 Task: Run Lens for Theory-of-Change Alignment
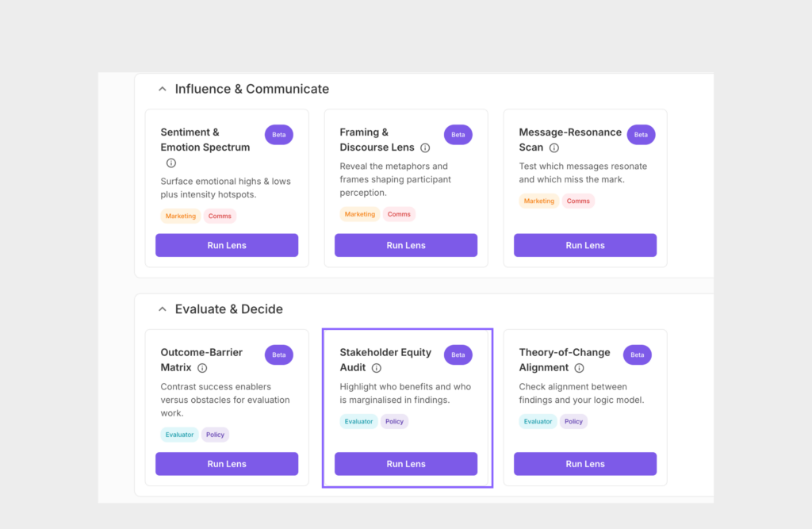coord(585,464)
